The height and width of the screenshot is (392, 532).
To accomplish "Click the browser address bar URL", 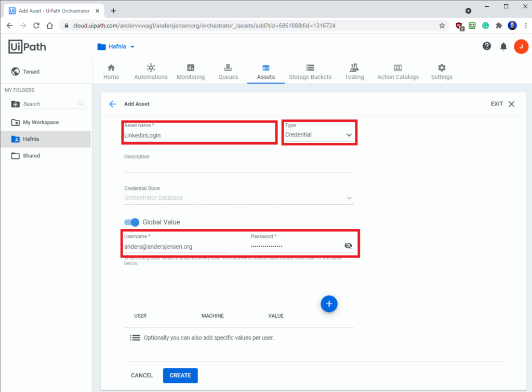I will (204, 25).
